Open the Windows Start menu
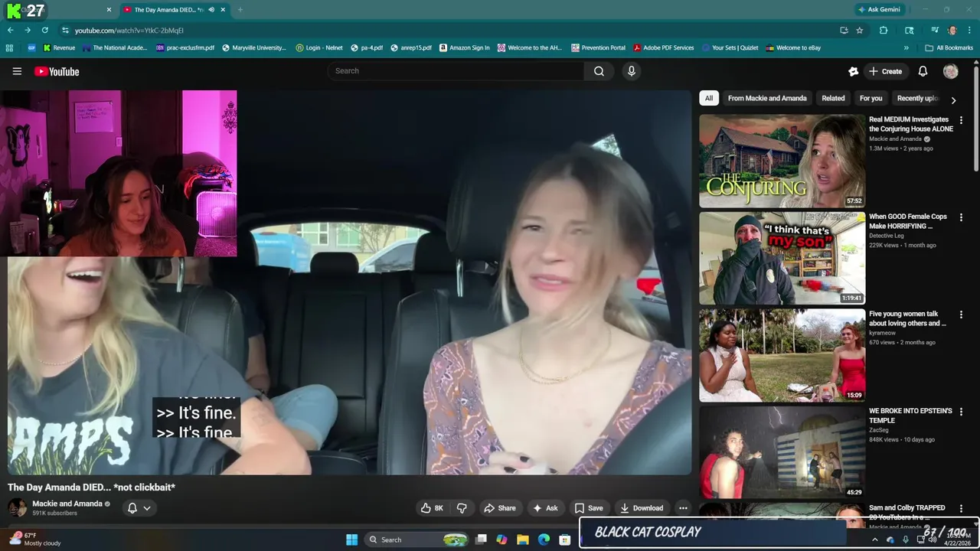The image size is (980, 551). pyautogui.click(x=351, y=540)
